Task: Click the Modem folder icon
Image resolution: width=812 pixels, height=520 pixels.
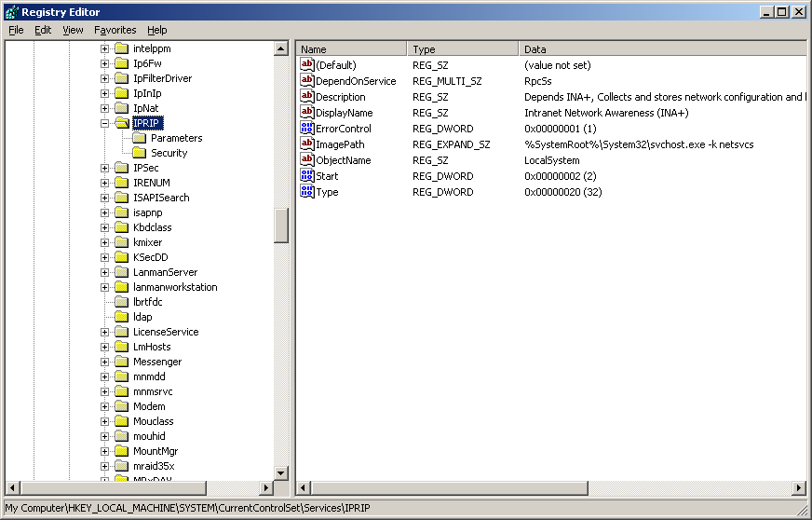Action: [122, 406]
